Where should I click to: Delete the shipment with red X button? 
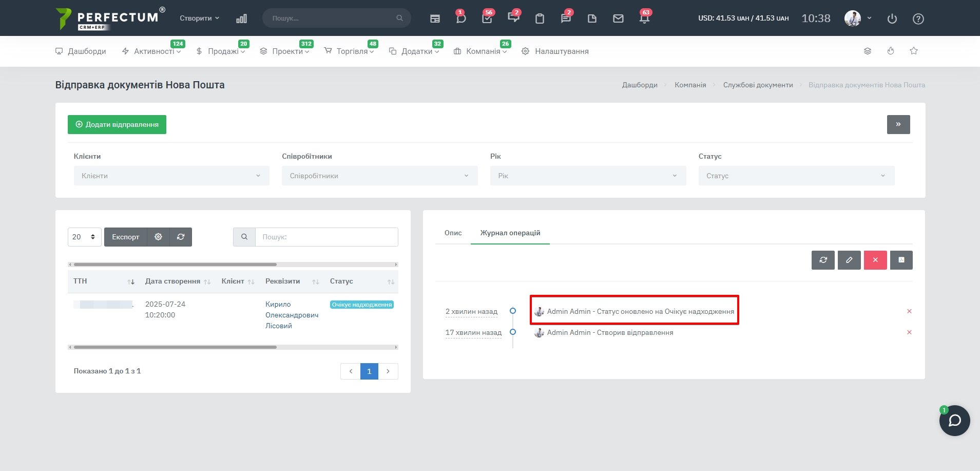pos(875,260)
